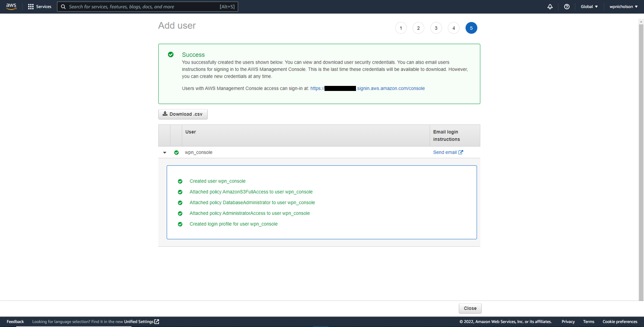This screenshot has height=327, width=644.
Task: Open the help question mark icon
Action: (x=566, y=6)
